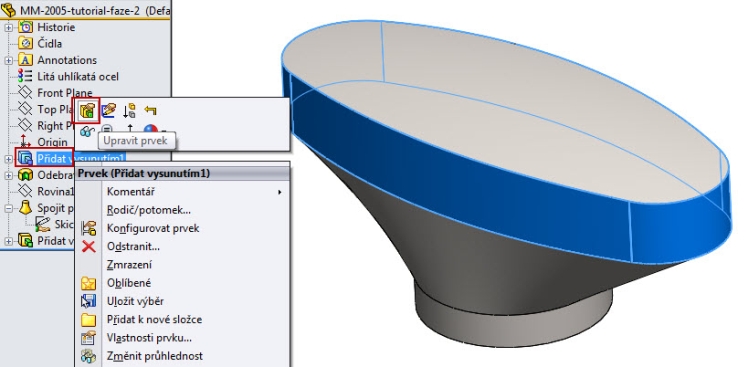Click the Appearances color ball icon
Screen dimensions: 750x367
151,130
